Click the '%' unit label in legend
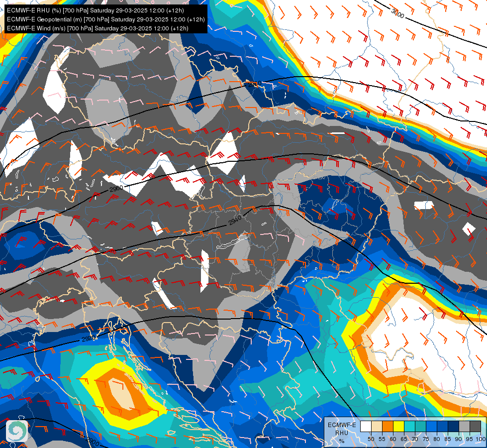The height and width of the screenshot is (448, 487). point(342,441)
